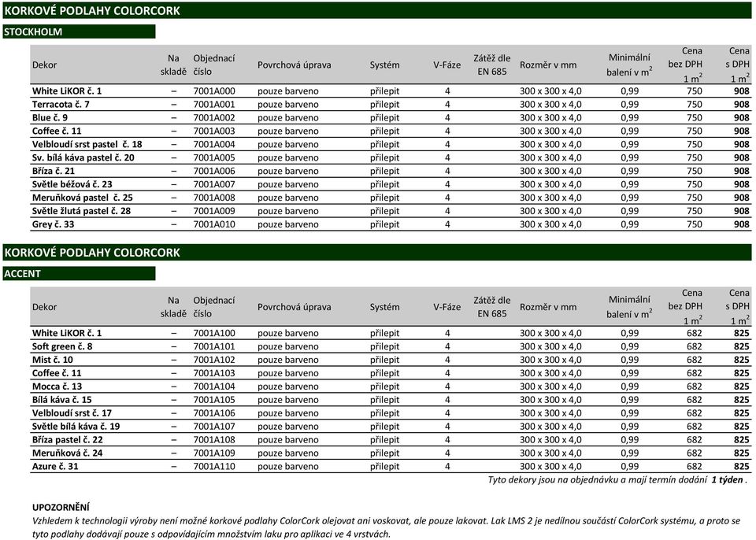
Task: Click decor Světle žlutá pastel č. 28
Action: click(81, 211)
